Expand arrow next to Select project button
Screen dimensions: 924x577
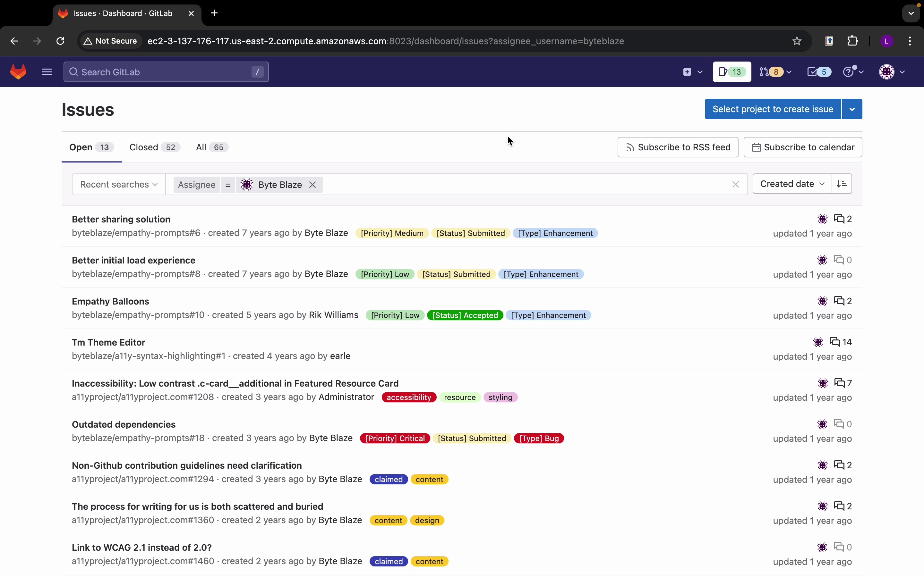click(x=852, y=109)
